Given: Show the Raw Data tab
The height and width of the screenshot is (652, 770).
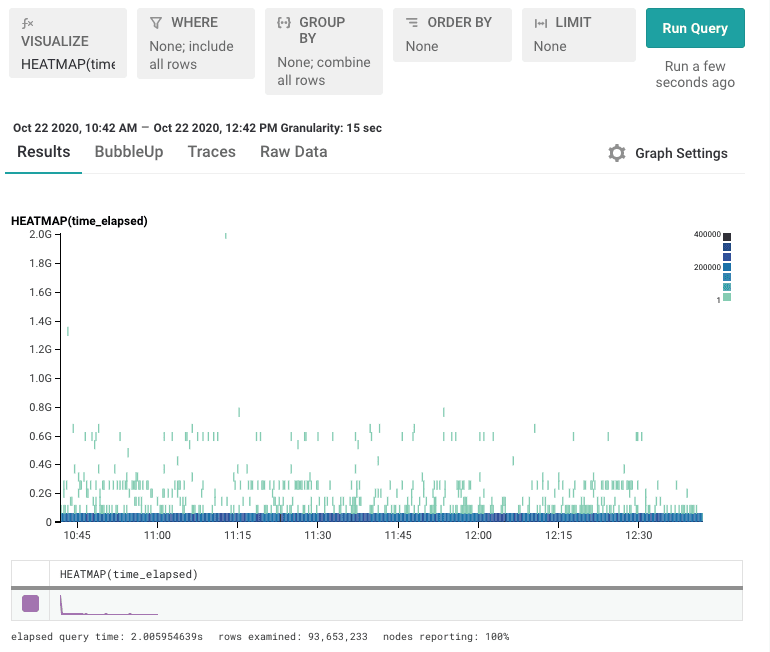Looking at the screenshot, I should 294,152.
